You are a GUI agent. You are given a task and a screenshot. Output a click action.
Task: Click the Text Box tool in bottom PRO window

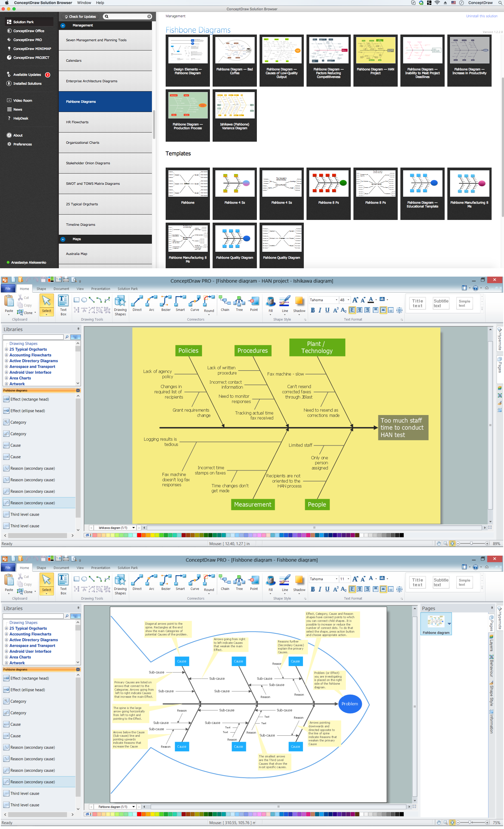pyautogui.click(x=63, y=584)
